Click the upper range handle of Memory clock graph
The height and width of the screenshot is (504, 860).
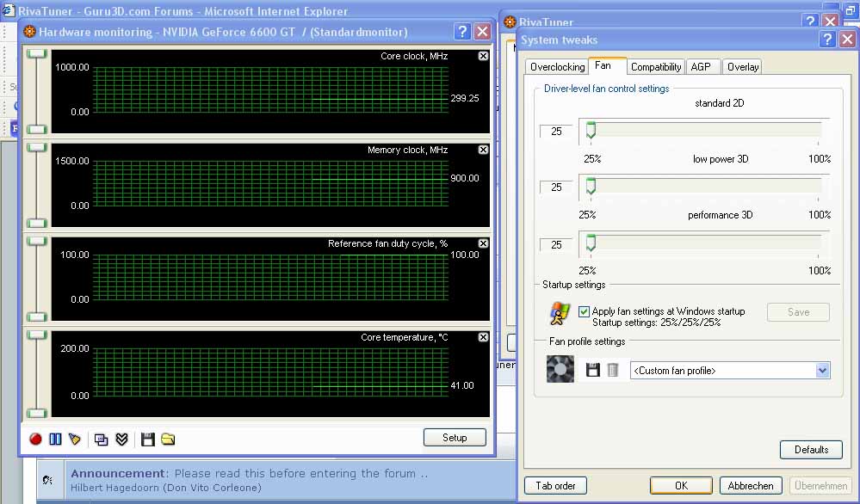pyautogui.click(x=37, y=147)
